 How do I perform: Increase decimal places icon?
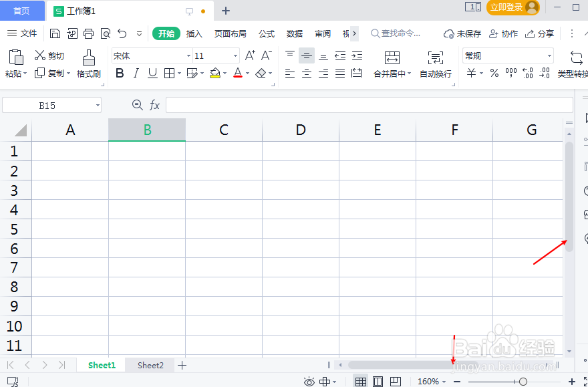528,73
